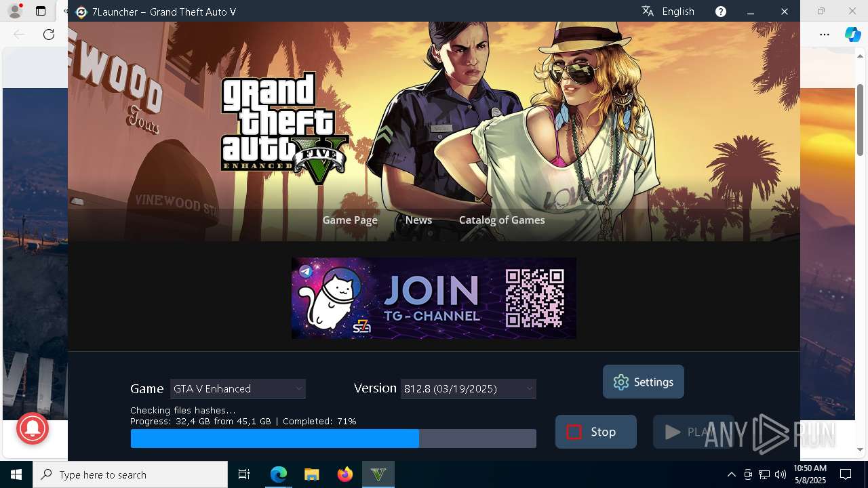Open Windows Start menu

tap(16, 474)
